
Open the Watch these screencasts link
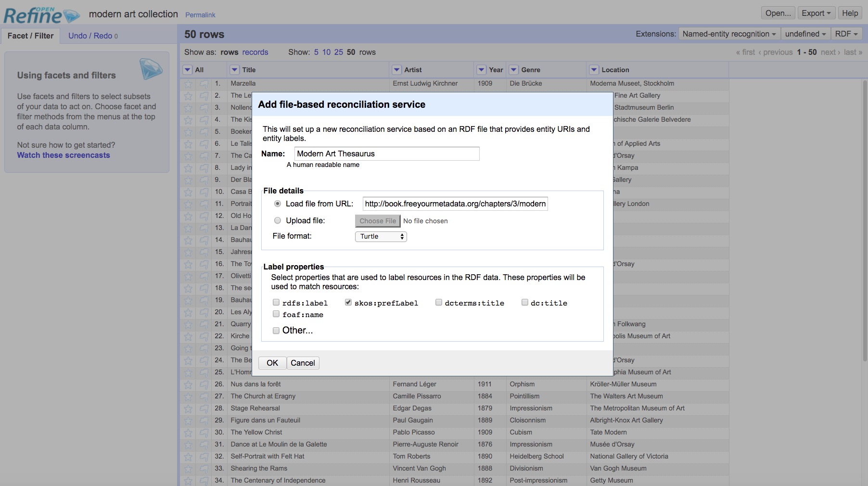pyautogui.click(x=63, y=155)
